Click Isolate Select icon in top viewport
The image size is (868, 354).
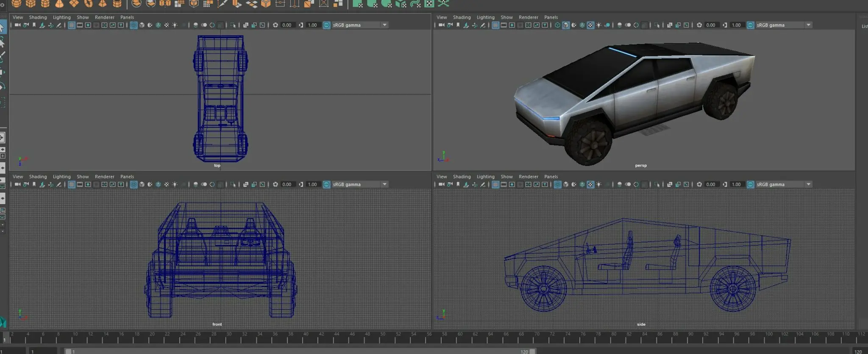[x=233, y=25]
